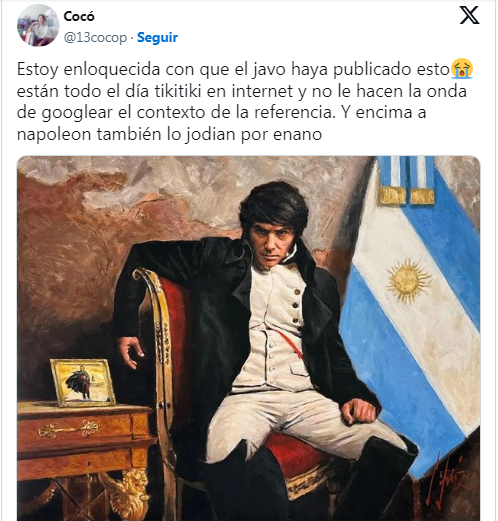Viewport: 498px width, 521px height.
Task: Click the clenched fist on the knee
Action: [x=361, y=411]
